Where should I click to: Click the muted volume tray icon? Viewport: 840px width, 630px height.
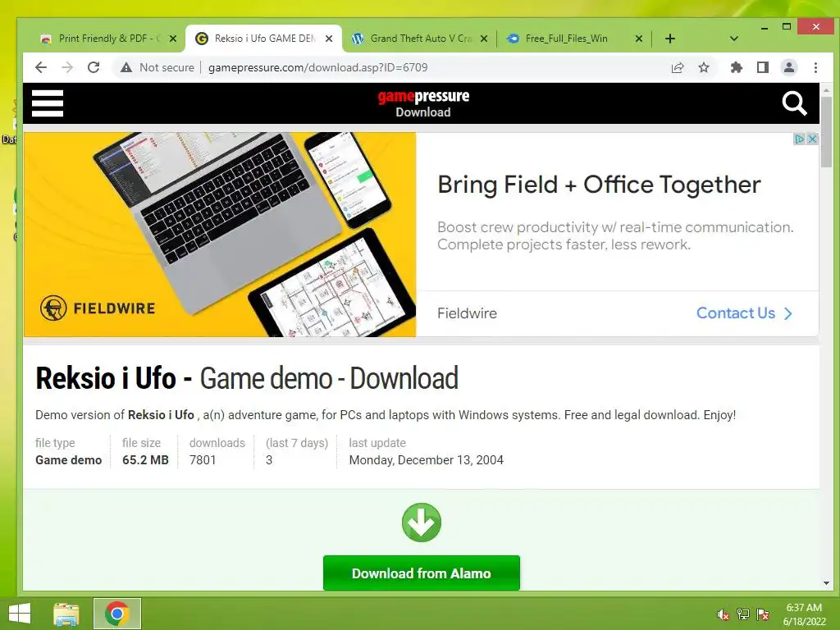[724, 614]
